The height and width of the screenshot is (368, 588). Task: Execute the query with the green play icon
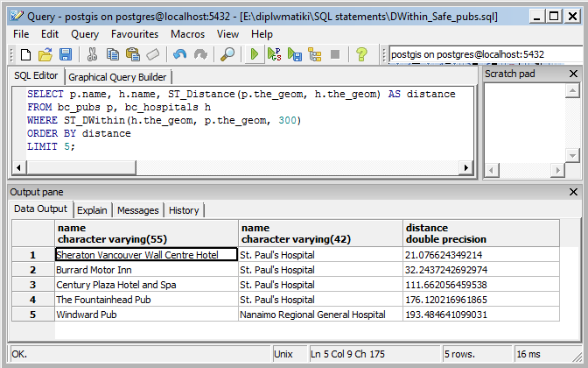pos(255,55)
